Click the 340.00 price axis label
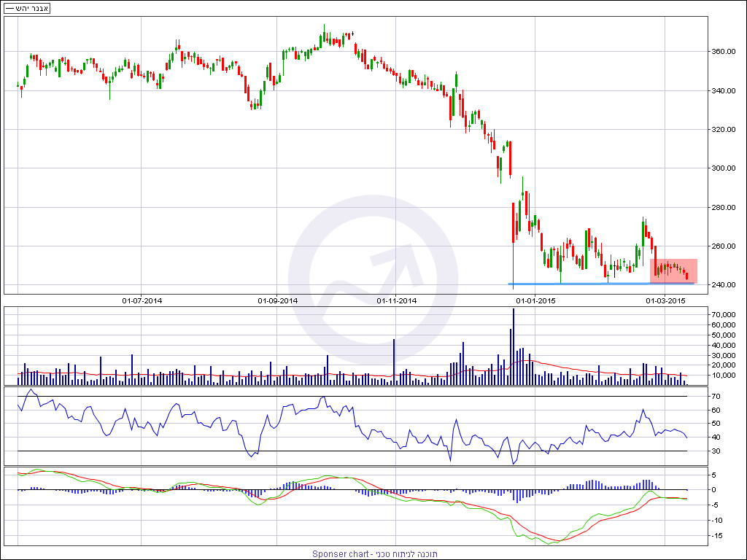The width and height of the screenshot is (747, 560). [x=724, y=90]
